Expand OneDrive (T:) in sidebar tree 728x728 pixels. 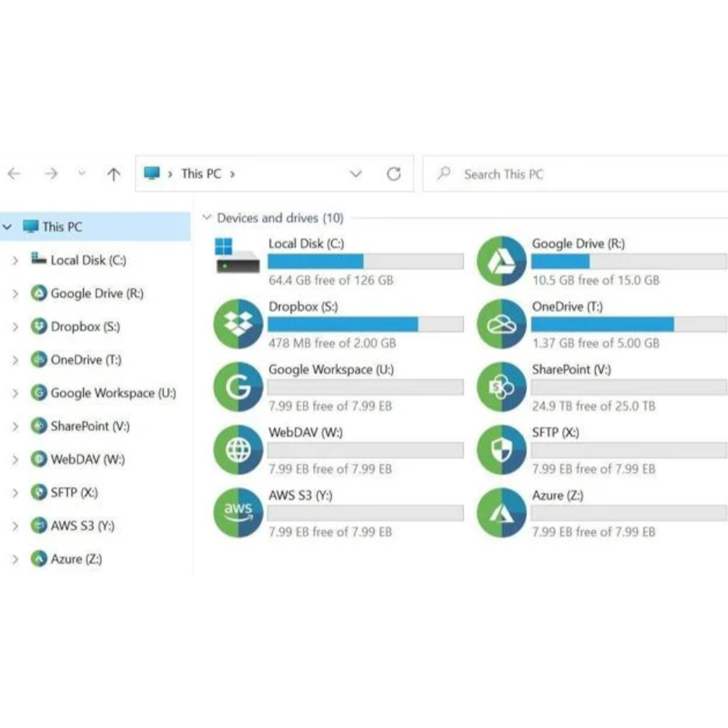coord(16,360)
